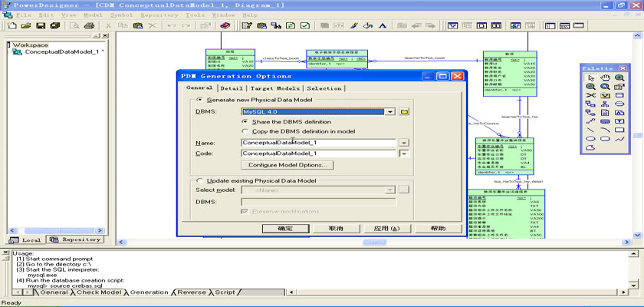Click the 应用 (A) apply button

[x=386, y=229]
